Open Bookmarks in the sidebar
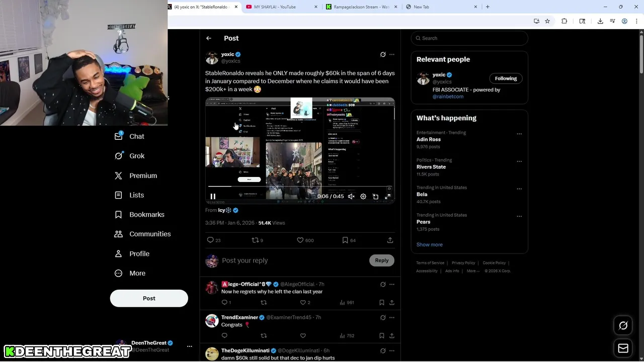 coord(139,215)
